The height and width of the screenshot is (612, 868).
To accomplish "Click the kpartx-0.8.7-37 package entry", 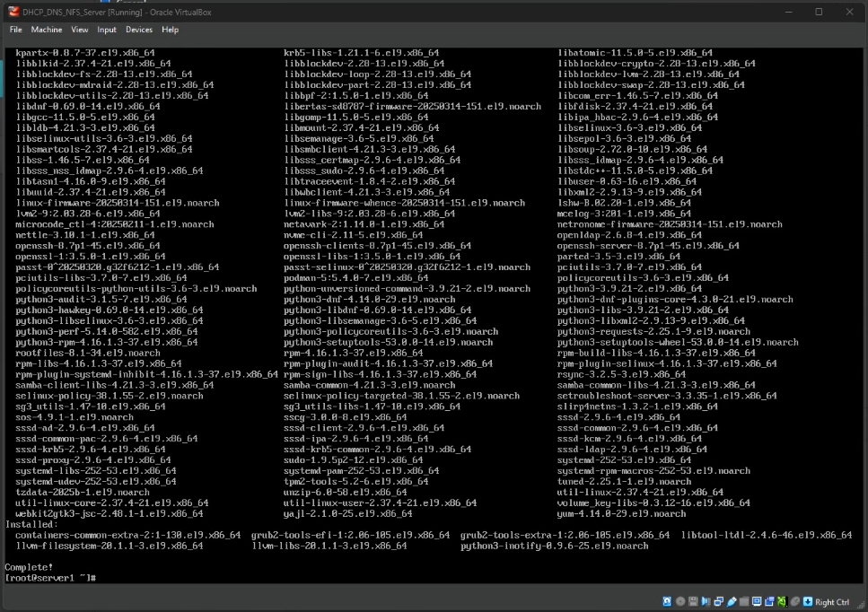I will click(x=85, y=53).
